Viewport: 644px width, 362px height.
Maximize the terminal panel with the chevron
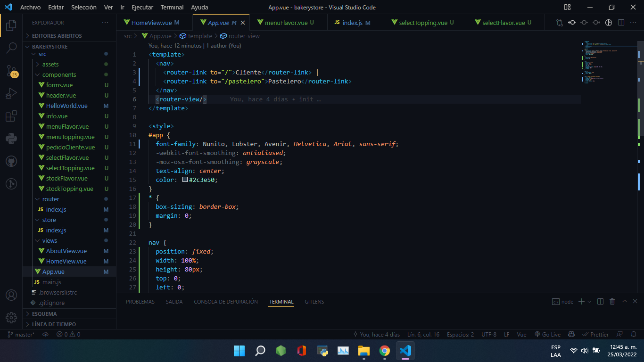point(624,302)
